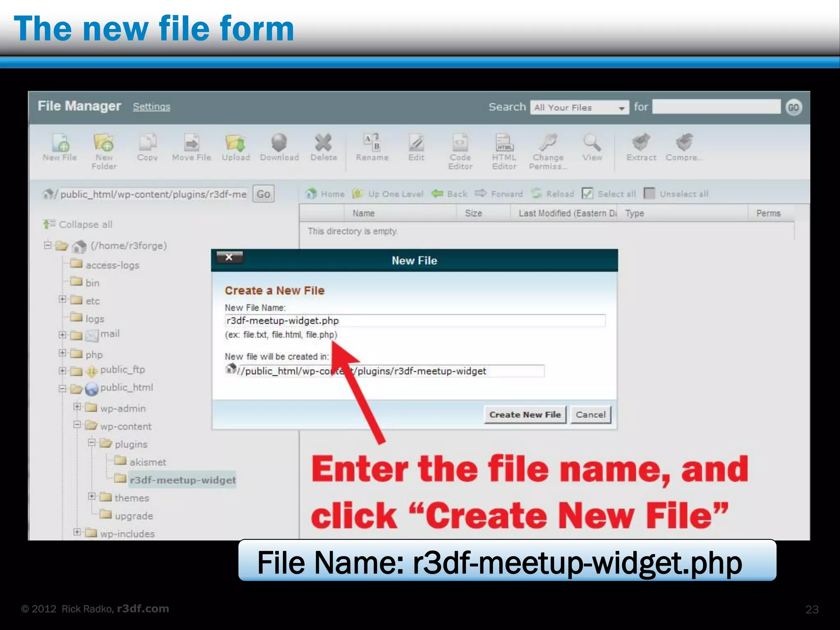Expand the wp-includes folder node
Screen dimensions: 840x630
77,532
